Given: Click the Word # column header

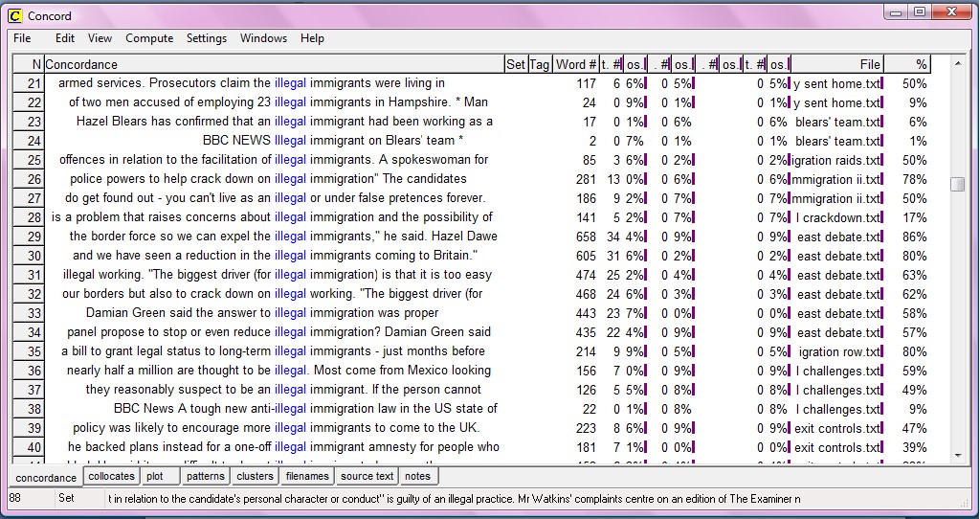Looking at the screenshot, I should (576, 64).
